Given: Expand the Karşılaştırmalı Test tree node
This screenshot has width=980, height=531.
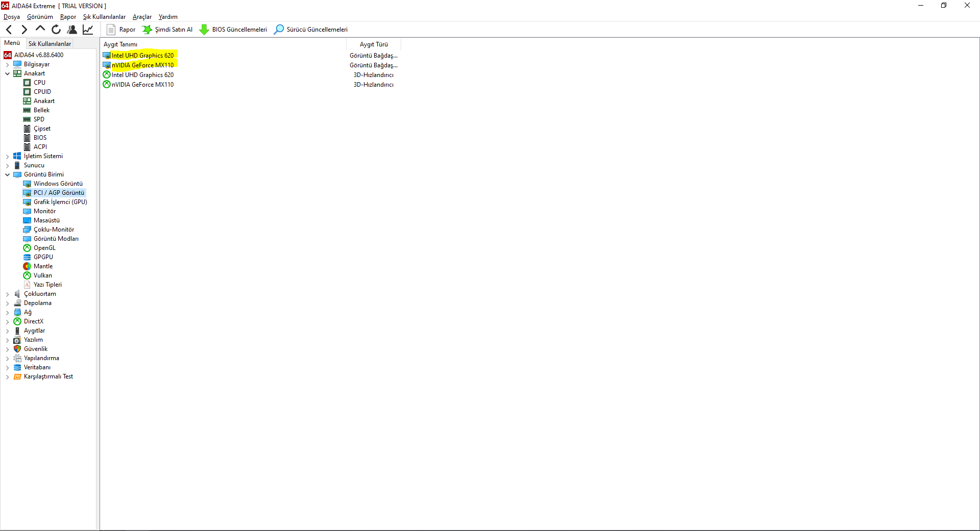Looking at the screenshot, I should tap(7, 377).
